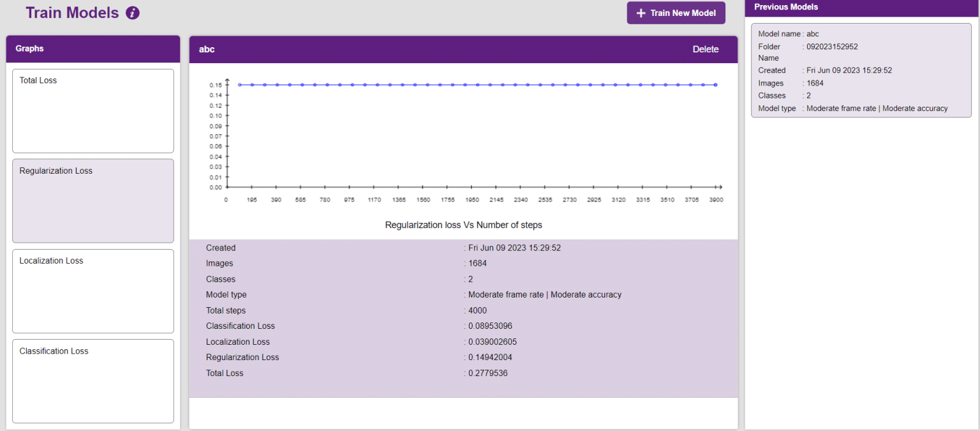Click the info icon beside Train Models heading

coord(132,12)
